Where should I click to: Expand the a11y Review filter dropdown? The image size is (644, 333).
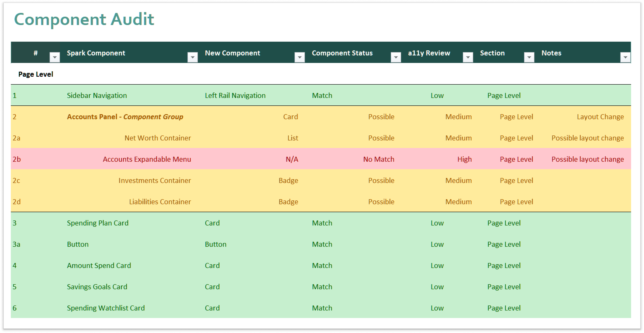pyautogui.click(x=468, y=57)
